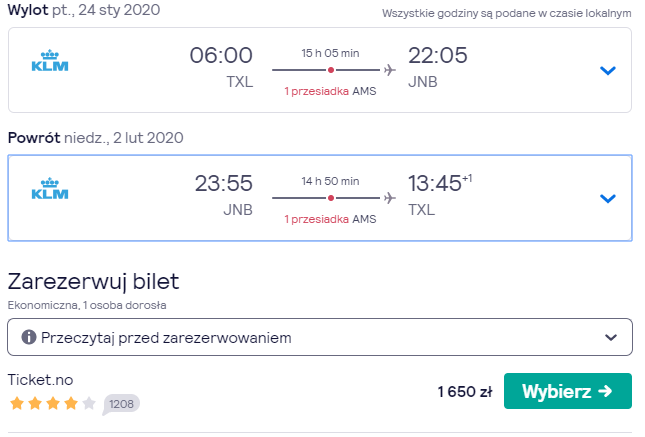Select the return flight card departing 23:55
This screenshot has height=437, width=645.
click(320, 198)
